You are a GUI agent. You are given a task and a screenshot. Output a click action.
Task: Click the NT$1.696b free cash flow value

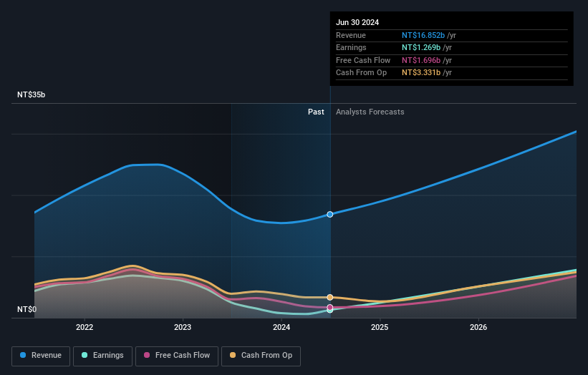click(421, 60)
